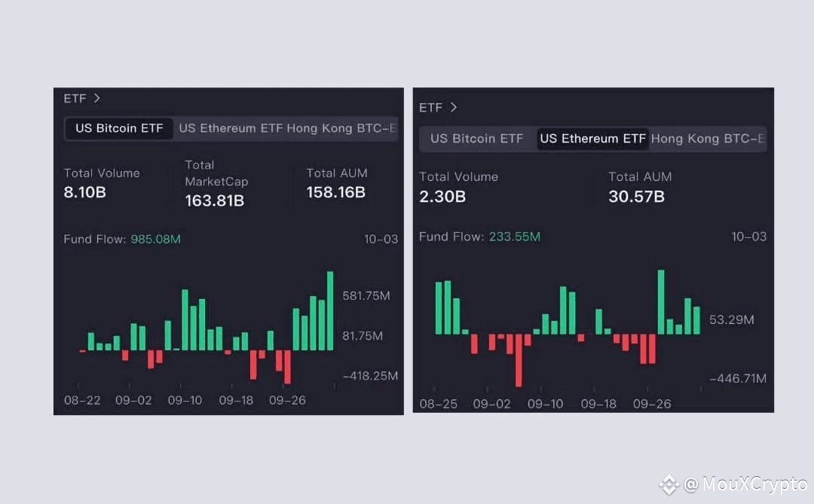Select longest red bar in Ethereum chart

click(519, 361)
